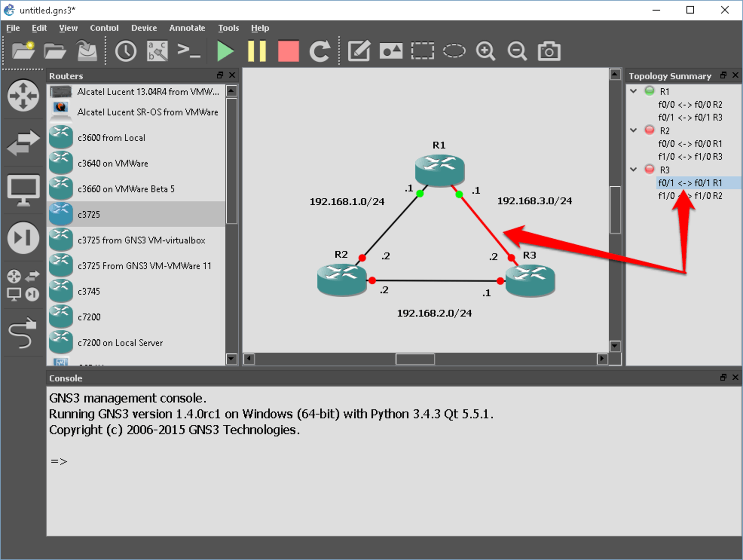Open the Device menu
Screen dimensions: 743x560
point(144,28)
